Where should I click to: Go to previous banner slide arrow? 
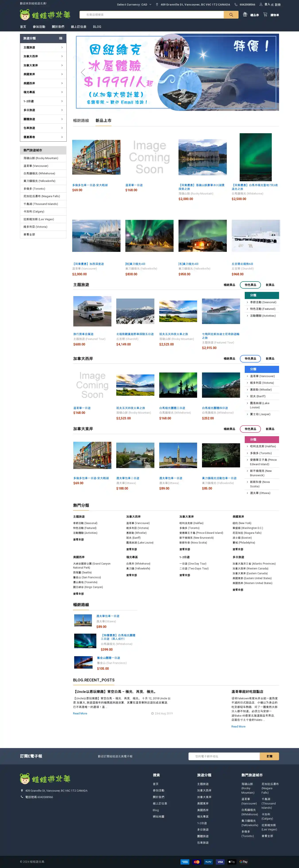(83, 72)
